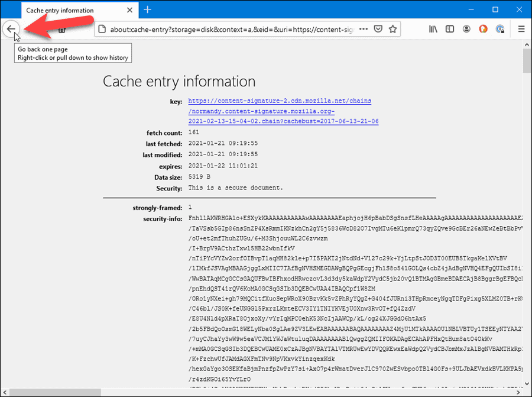Click the last modified timestamp value

(223, 154)
